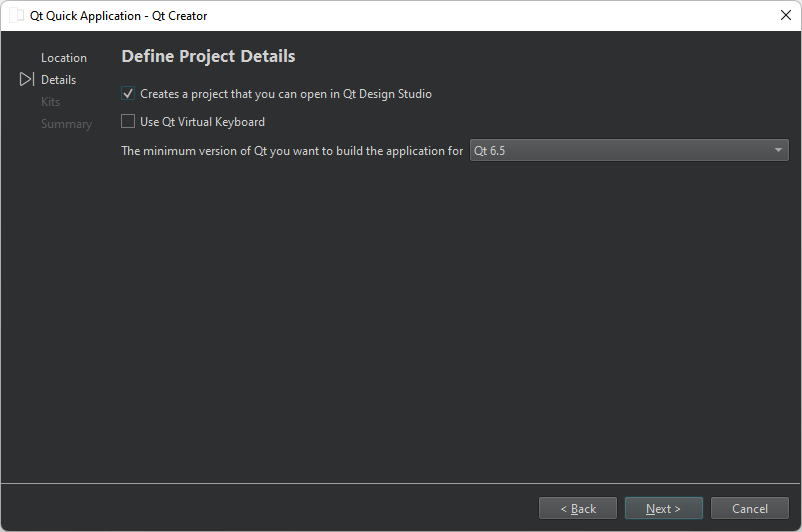Click the current-step arrow beside Details
This screenshot has width=802, height=532.
(x=26, y=80)
